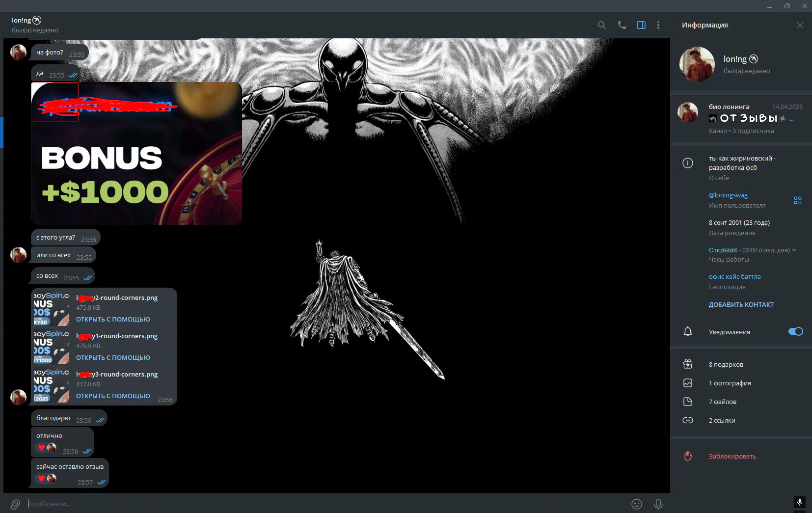Open the BONUS +$1000 image
The height and width of the screenshot is (513, 812).
point(136,153)
